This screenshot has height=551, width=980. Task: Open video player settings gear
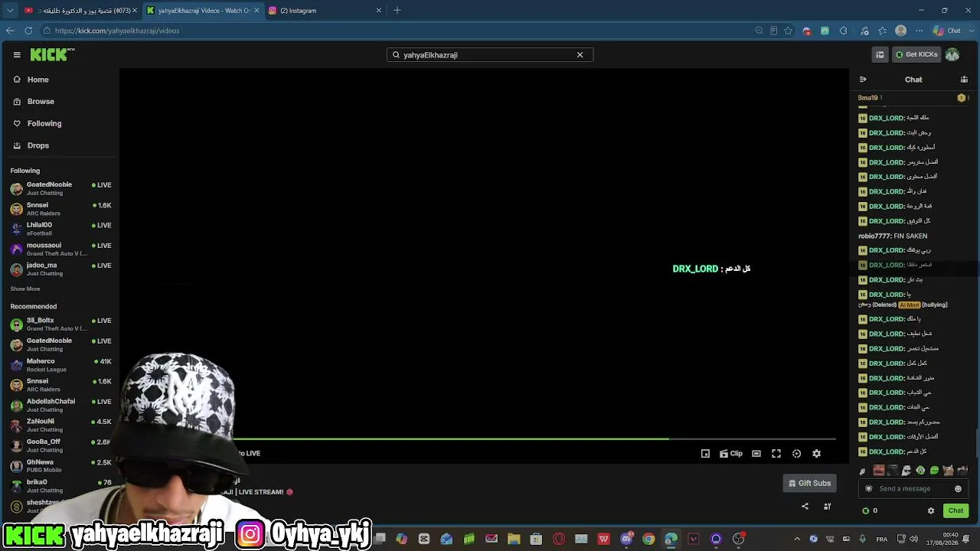(816, 454)
